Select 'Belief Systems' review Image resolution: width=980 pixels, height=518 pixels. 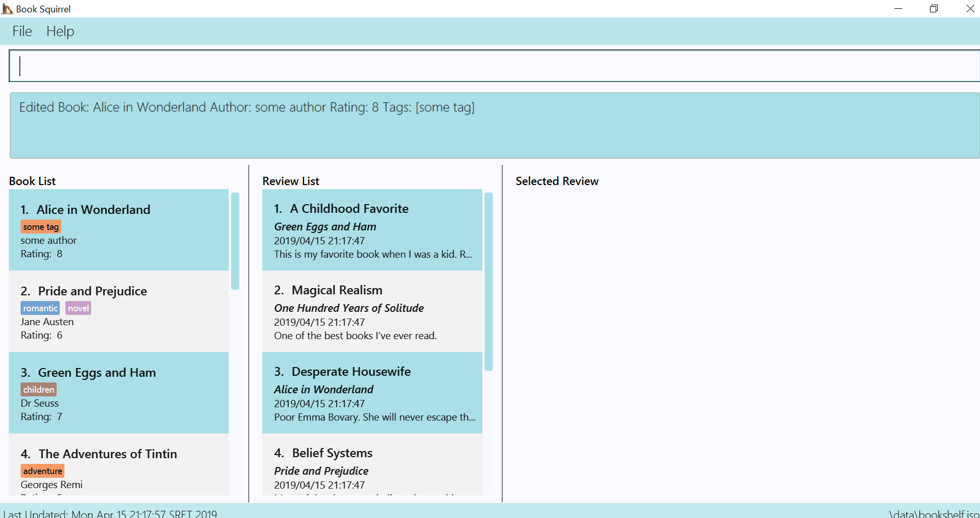click(x=372, y=464)
